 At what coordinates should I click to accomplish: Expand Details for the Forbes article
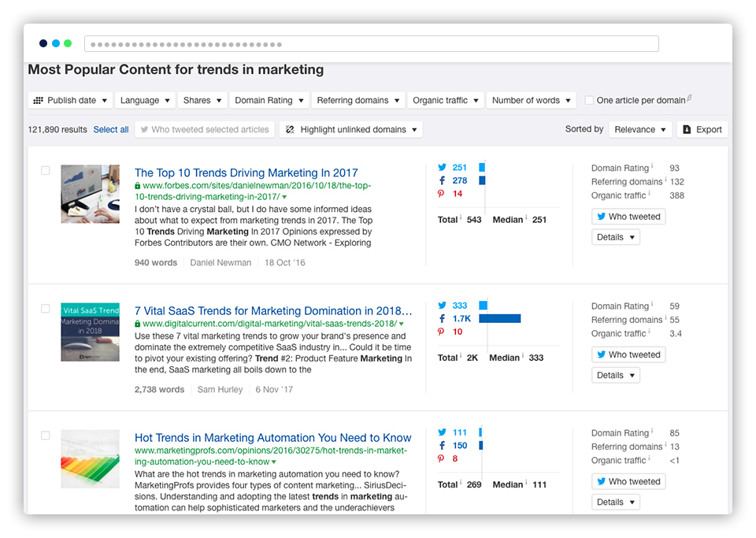pos(615,237)
